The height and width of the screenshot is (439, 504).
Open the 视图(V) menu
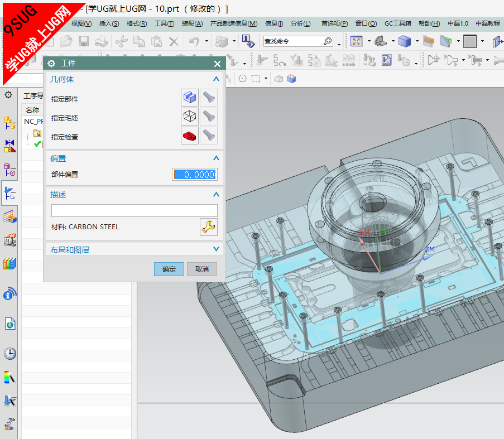(81, 24)
